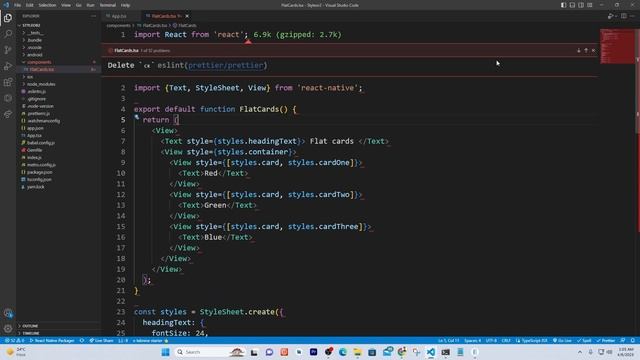Open Customize Layout icon in title bar

point(590,5)
